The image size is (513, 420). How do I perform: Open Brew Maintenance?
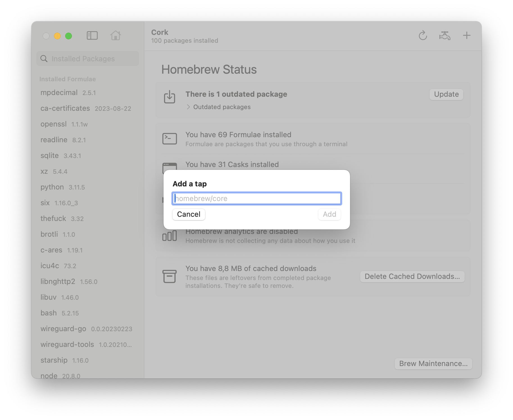(x=433, y=363)
